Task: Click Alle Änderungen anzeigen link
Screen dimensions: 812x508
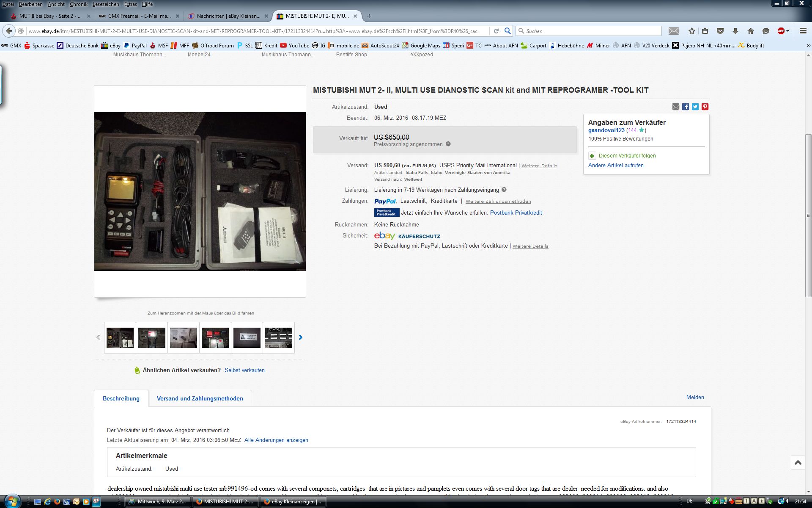Action: click(x=276, y=440)
